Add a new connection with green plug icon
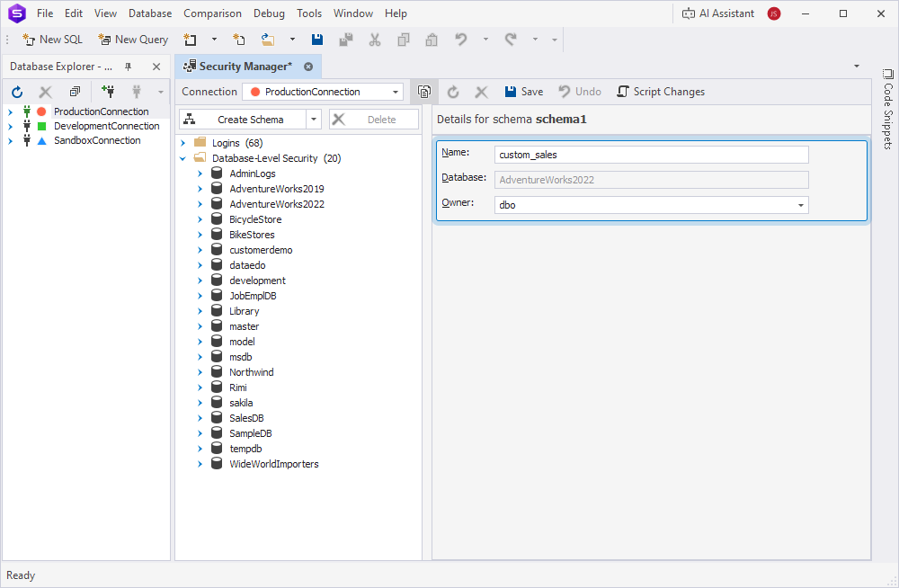The height and width of the screenshot is (588, 899). click(x=107, y=91)
